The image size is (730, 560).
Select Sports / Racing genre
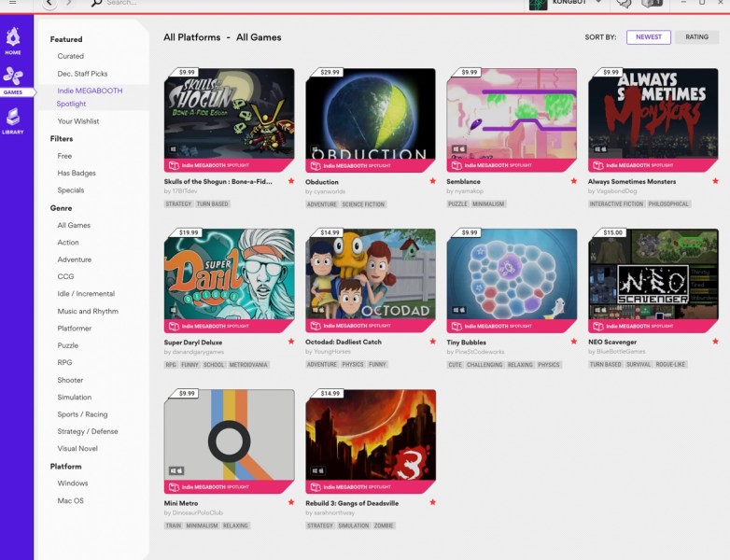pyautogui.click(x=82, y=414)
